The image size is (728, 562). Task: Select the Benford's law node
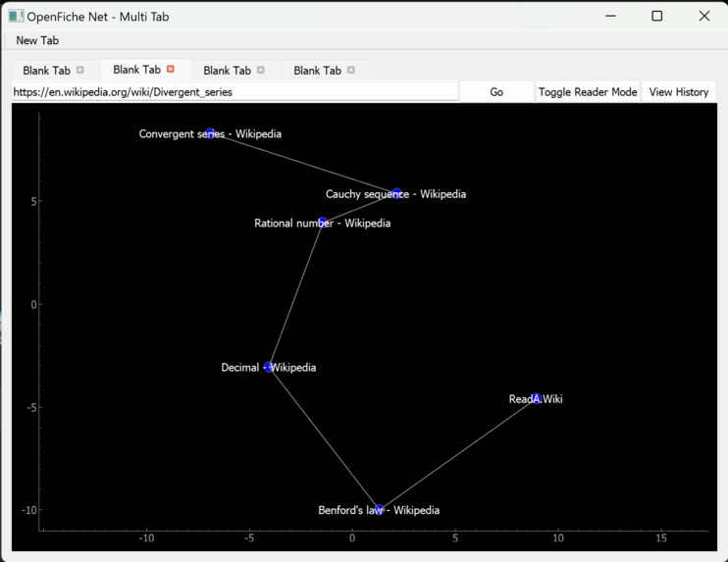(x=380, y=510)
